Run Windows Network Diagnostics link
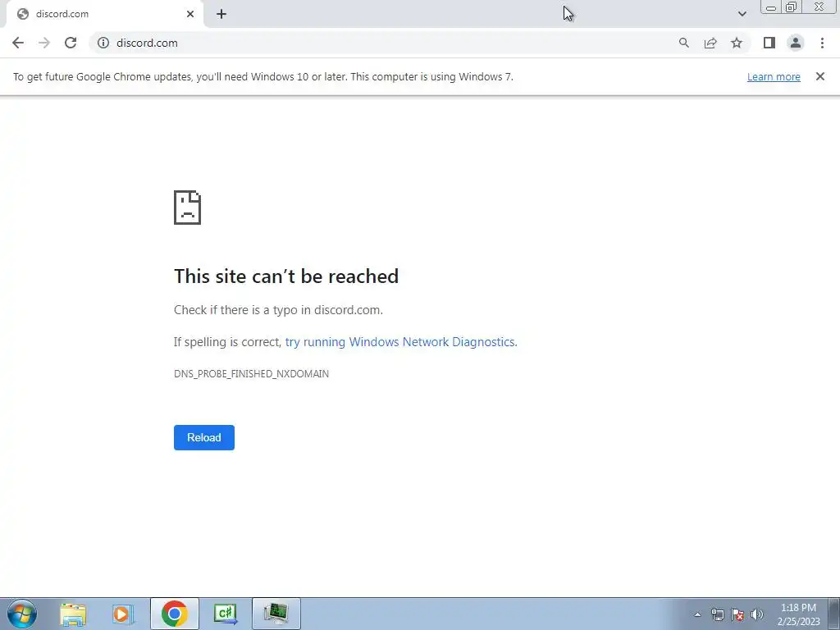Image resolution: width=840 pixels, height=630 pixels. [401, 342]
